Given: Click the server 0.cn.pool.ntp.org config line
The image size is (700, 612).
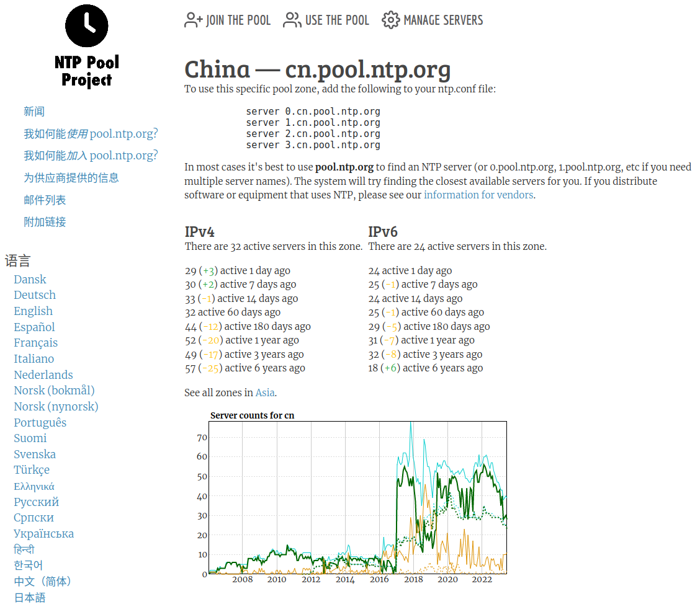Looking at the screenshot, I should click(313, 112).
